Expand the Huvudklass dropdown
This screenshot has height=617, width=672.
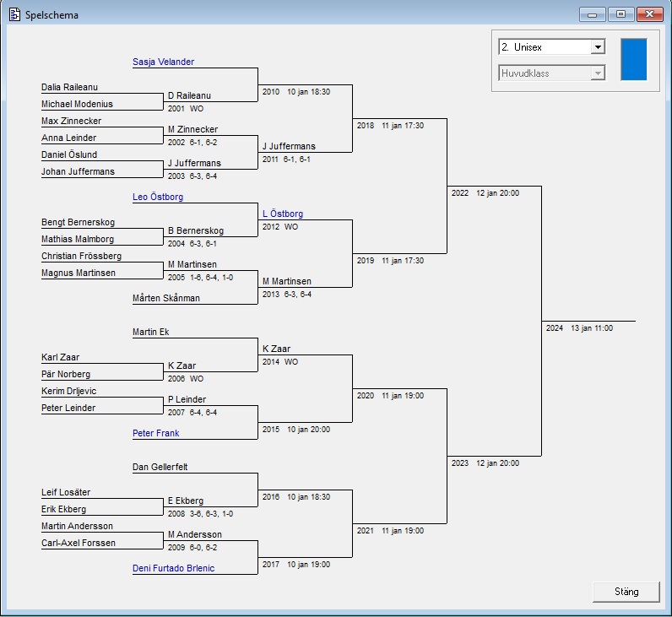coord(598,73)
